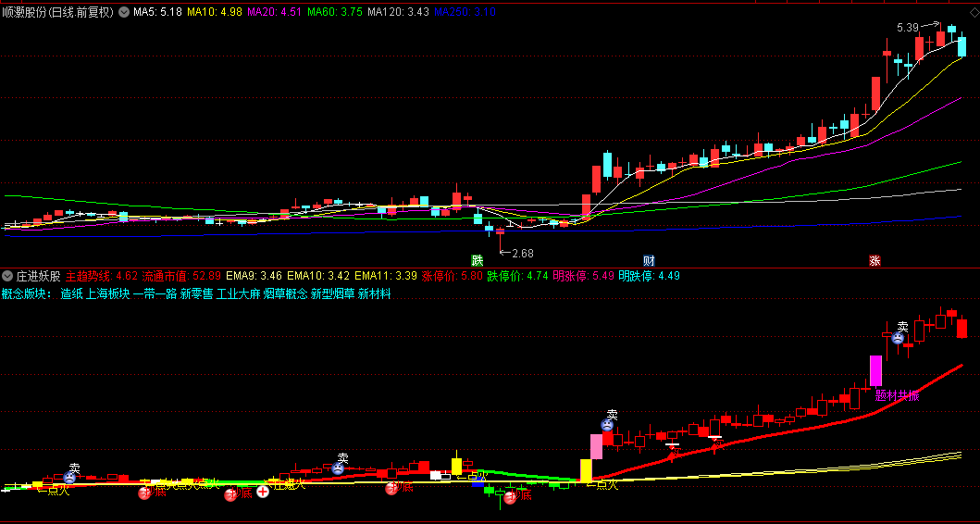Click the 明跌停: 4.49 value
Image resolution: width=980 pixels, height=524 pixels.
point(649,276)
